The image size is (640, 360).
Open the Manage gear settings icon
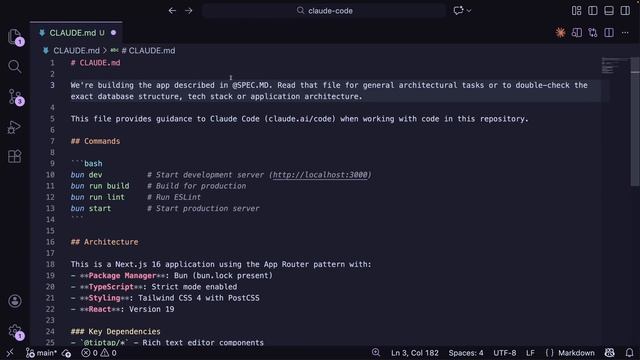16,331
